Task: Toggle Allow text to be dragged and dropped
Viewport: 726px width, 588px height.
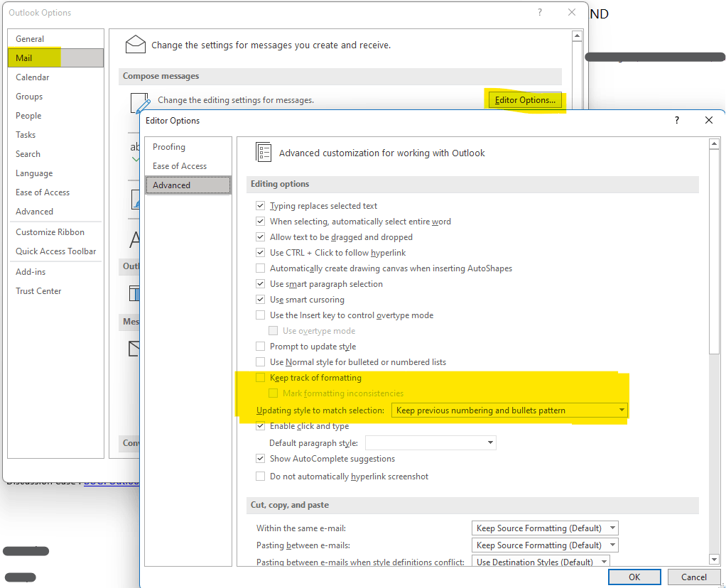Action: click(261, 237)
